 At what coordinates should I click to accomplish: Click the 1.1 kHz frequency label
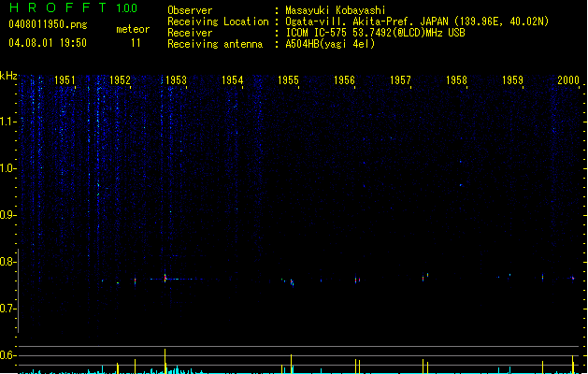[7, 122]
